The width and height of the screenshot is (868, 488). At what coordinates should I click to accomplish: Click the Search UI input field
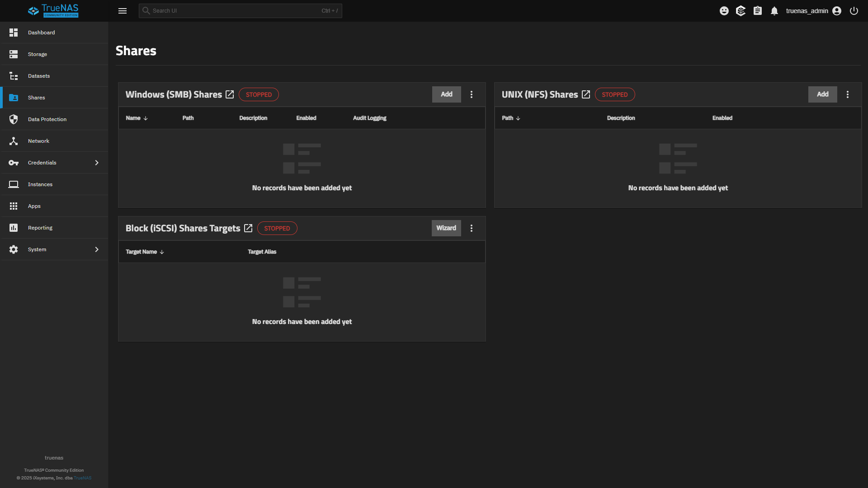235,11
